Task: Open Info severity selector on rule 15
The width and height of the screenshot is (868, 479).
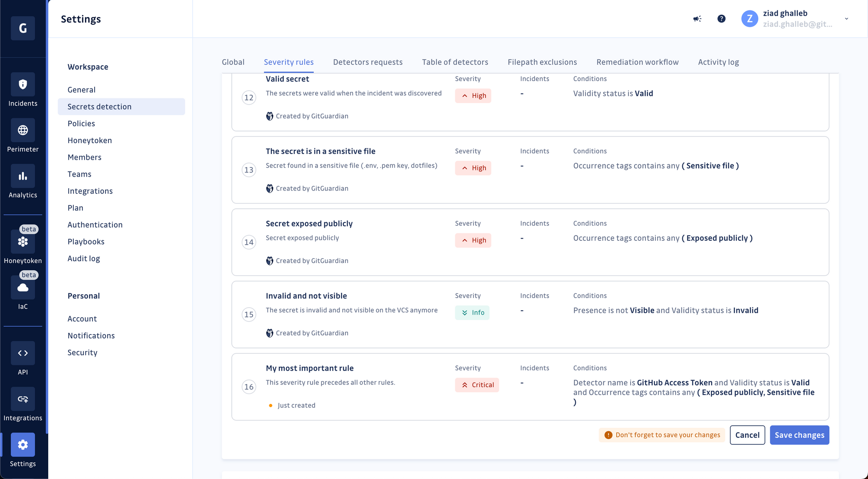Action: pos(472,312)
